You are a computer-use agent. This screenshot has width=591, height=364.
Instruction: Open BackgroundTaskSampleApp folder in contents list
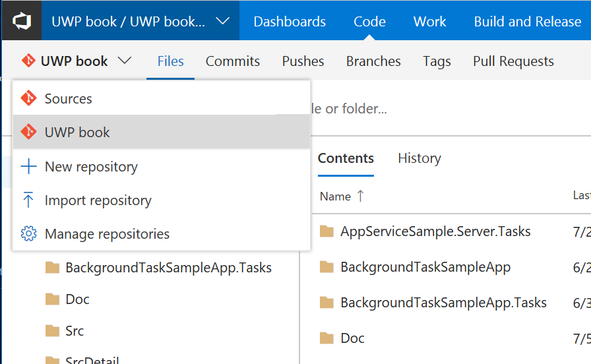[425, 267]
